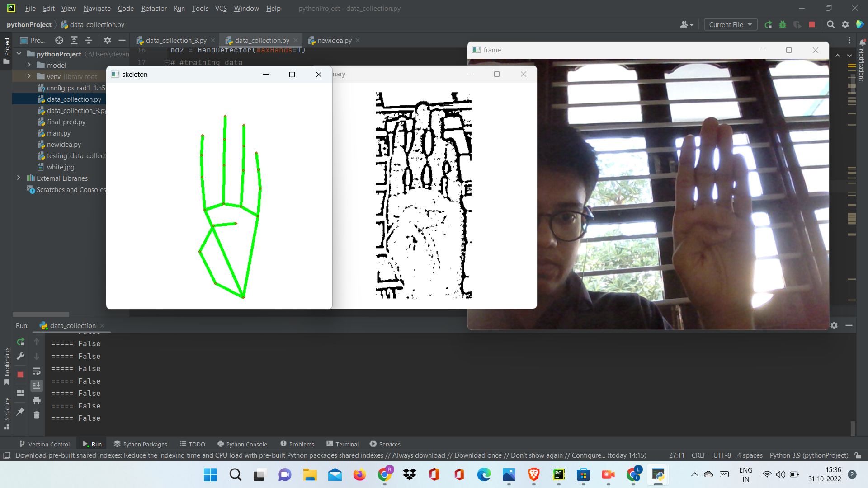Image resolution: width=868 pixels, height=488 pixels.
Task: Print the Run console output
Action: pos(37,400)
